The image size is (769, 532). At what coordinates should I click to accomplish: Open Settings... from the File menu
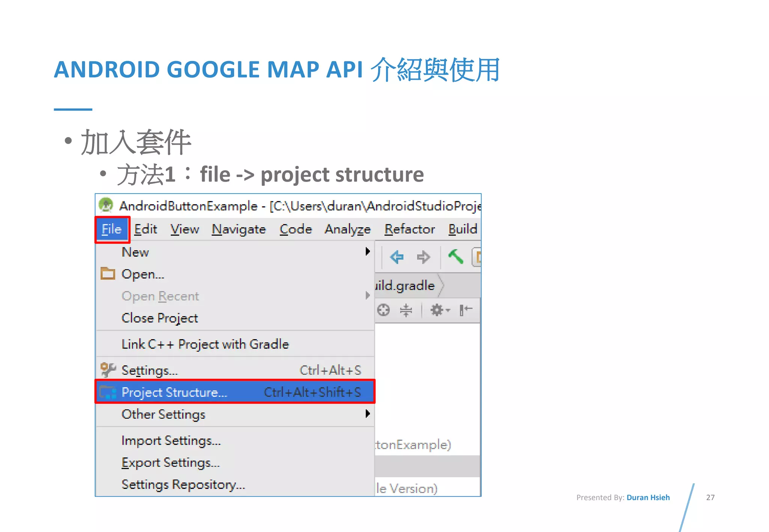[235, 370]
